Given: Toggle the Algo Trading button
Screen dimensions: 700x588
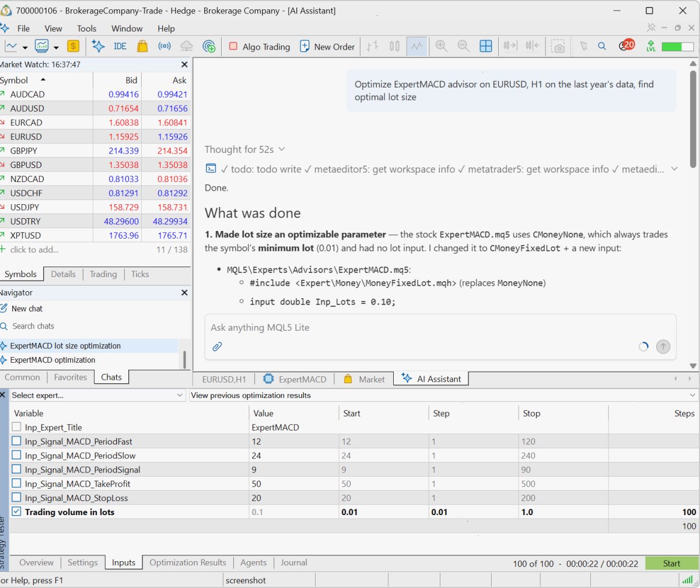Looking at the screenshot, I should [259, 47].
